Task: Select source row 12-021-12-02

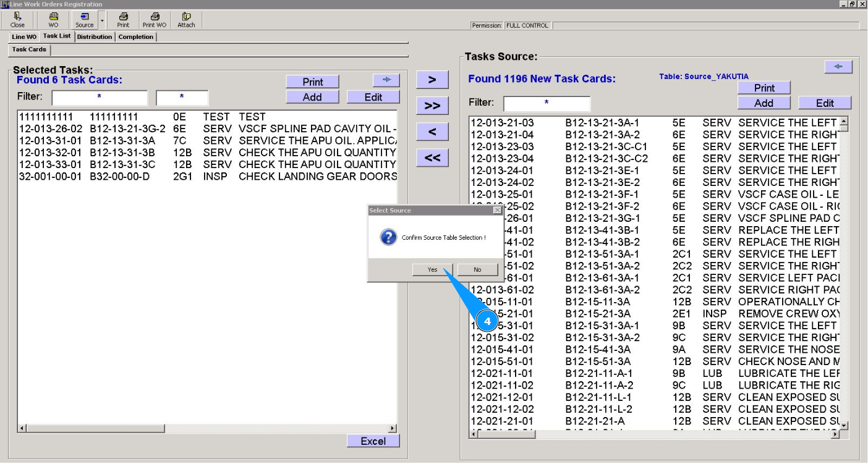Action: coord(654,409)
